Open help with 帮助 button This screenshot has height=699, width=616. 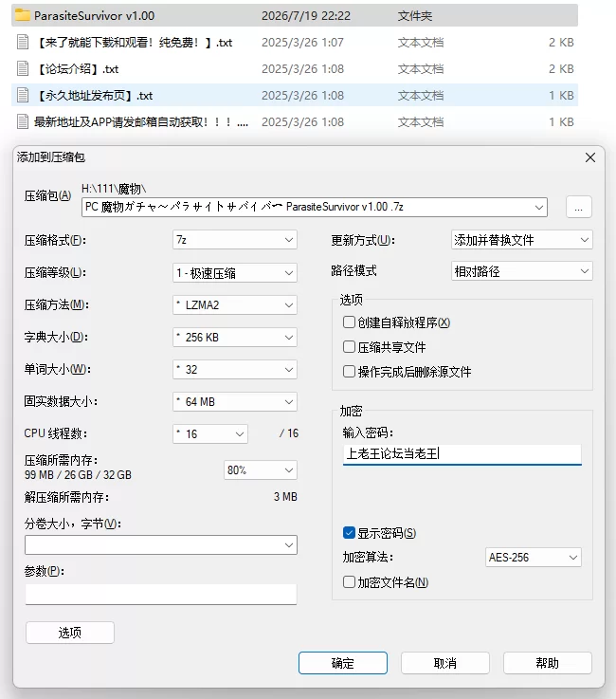(x=547, y=663)
